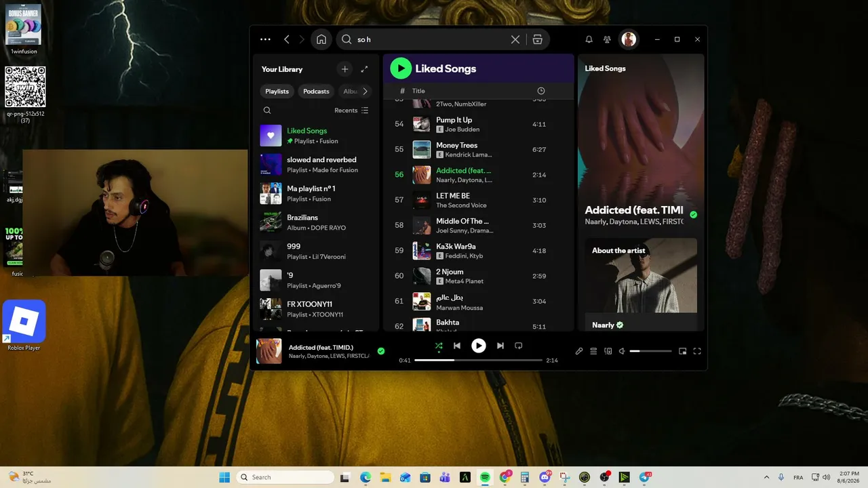Click the Joe Budden artist link
Screen dimensions: 868x488
(x=462, y=129)
